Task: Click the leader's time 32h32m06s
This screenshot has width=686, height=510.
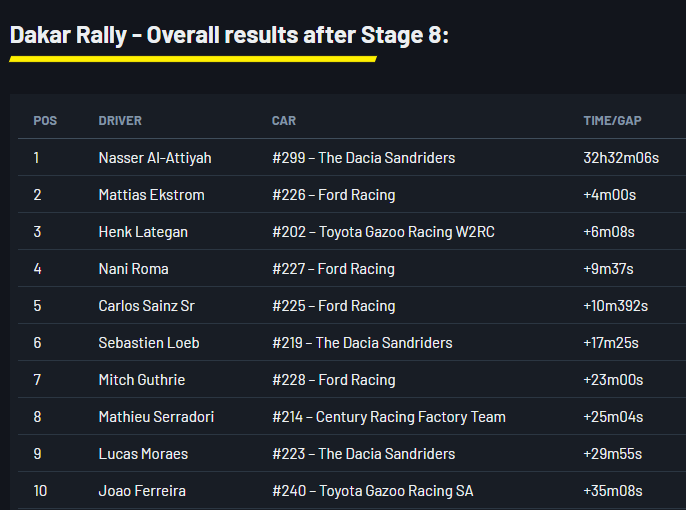Action: 621,158
